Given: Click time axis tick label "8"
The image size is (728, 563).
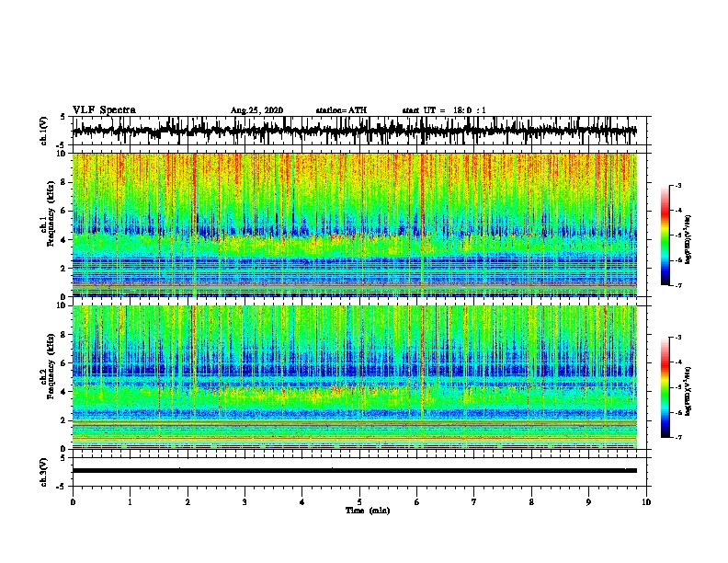Looking at the screenshot, I should tap(531, 502).
